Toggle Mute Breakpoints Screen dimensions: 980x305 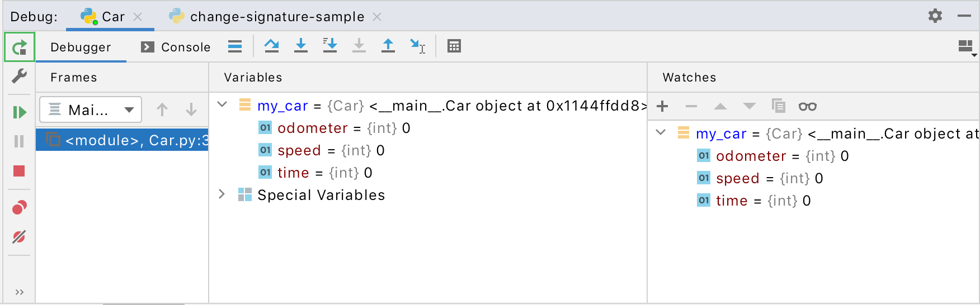(x=20, y=237)
